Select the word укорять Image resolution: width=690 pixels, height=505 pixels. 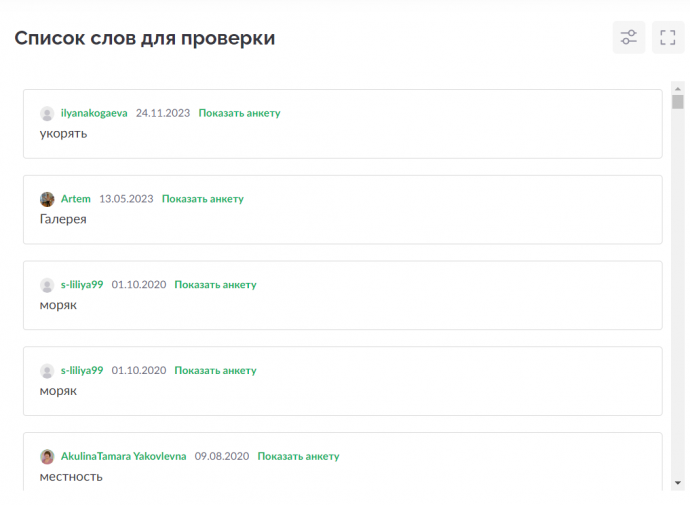coord(63,133)
